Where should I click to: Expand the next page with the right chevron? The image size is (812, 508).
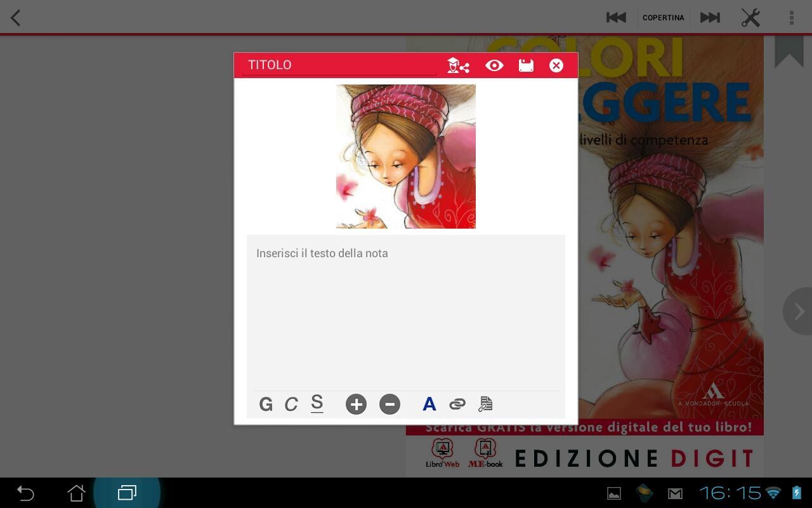798,311
